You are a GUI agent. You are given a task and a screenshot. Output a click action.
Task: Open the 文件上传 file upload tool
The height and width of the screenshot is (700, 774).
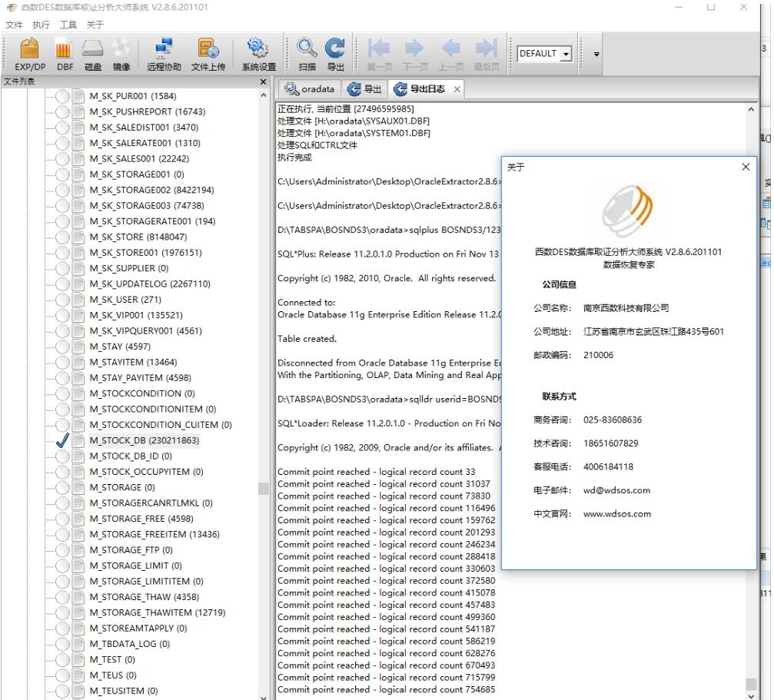pyautogui.click(x=208, y=55)
